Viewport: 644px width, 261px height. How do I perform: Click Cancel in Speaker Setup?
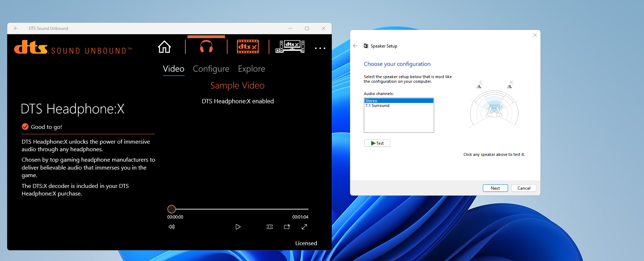[x=524, y=188]
